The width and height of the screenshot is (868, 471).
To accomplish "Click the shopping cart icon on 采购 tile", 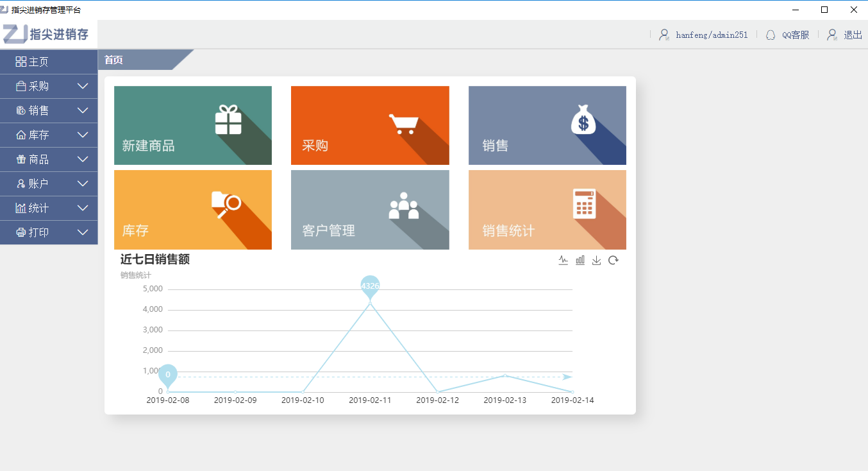I will pos(404,123).
